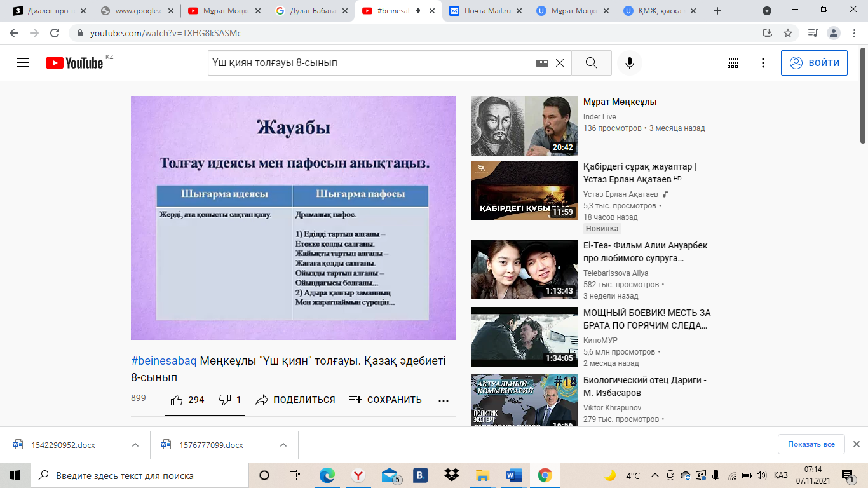Click the ВОЙТИ sign-in button

click(814, 63)
